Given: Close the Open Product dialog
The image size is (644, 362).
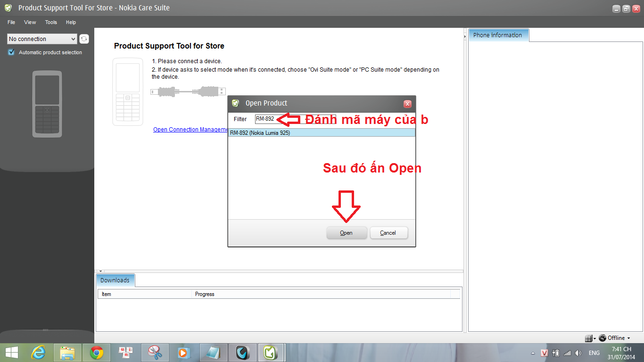Looking at the screenshot, I should tap(407, 104).
